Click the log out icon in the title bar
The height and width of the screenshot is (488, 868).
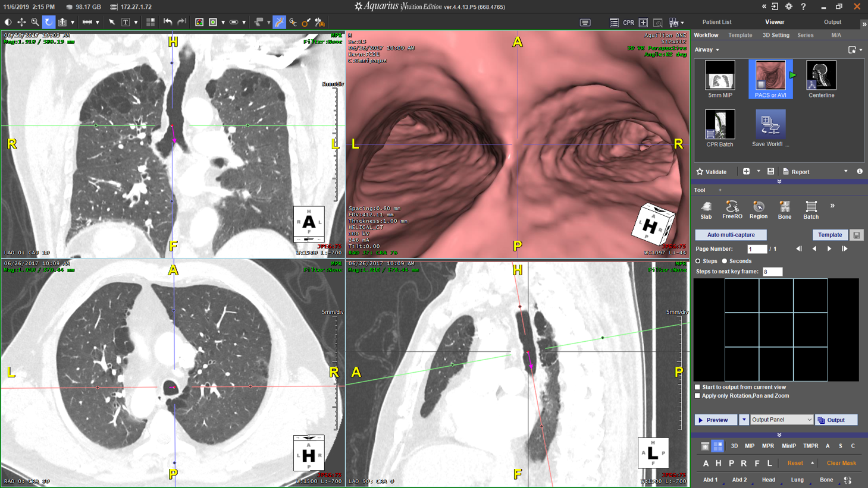click(x=775, y=7)
